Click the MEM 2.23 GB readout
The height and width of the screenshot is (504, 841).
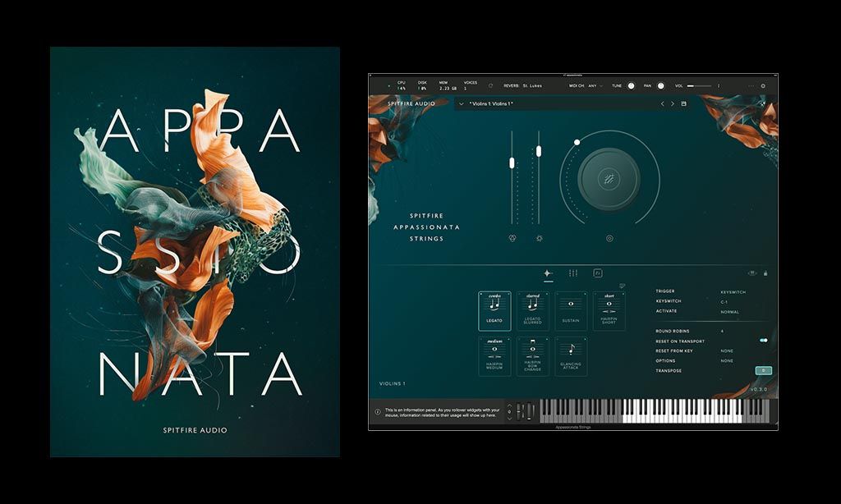point(448,85)
